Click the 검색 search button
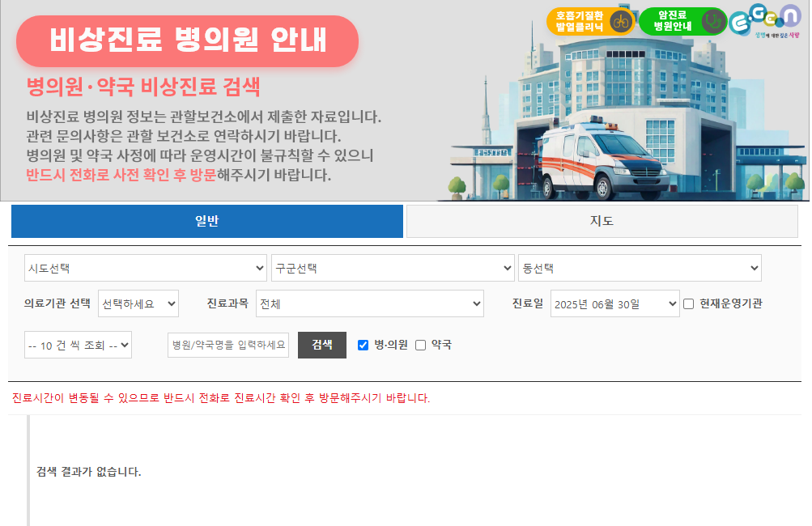 [321, 344]
